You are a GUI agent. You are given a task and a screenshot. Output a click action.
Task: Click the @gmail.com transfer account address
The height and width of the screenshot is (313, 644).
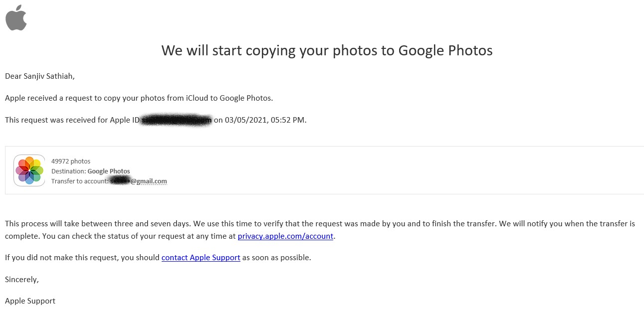[x=139, y=181]
